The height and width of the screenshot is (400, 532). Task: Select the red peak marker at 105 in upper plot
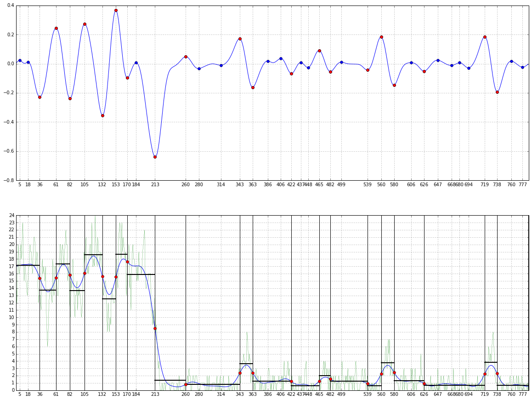[x=85, y=24]
